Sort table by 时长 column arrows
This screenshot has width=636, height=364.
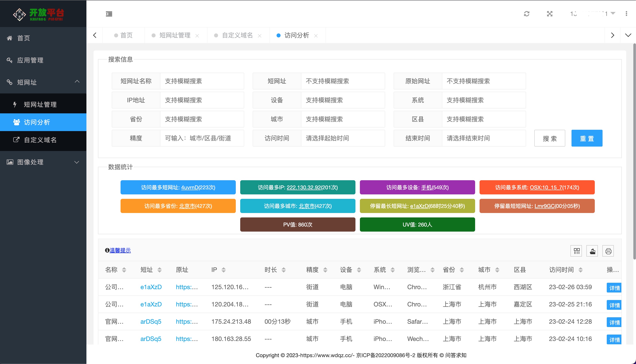pos(283,270)
